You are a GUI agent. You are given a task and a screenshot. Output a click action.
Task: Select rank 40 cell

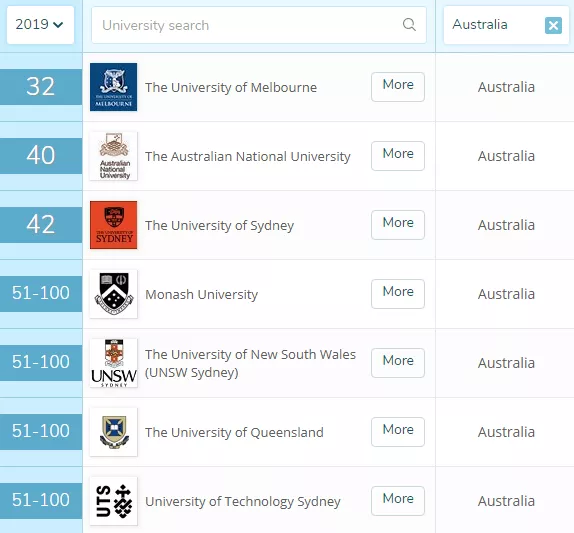coord(41,156)
